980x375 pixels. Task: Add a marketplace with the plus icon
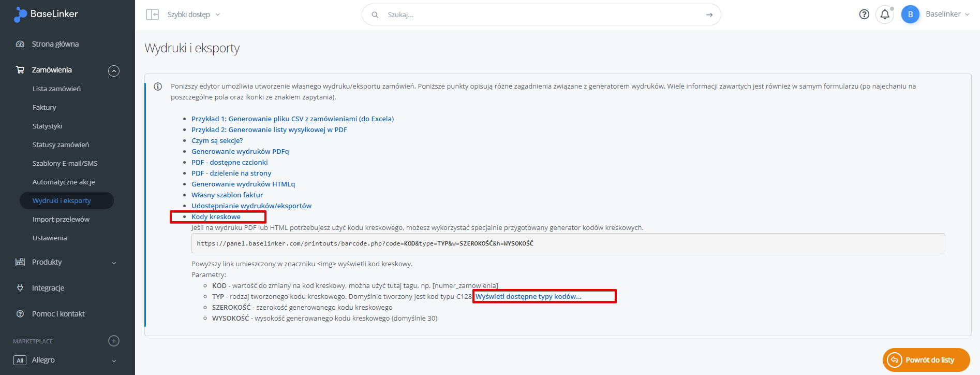[114, 341]
